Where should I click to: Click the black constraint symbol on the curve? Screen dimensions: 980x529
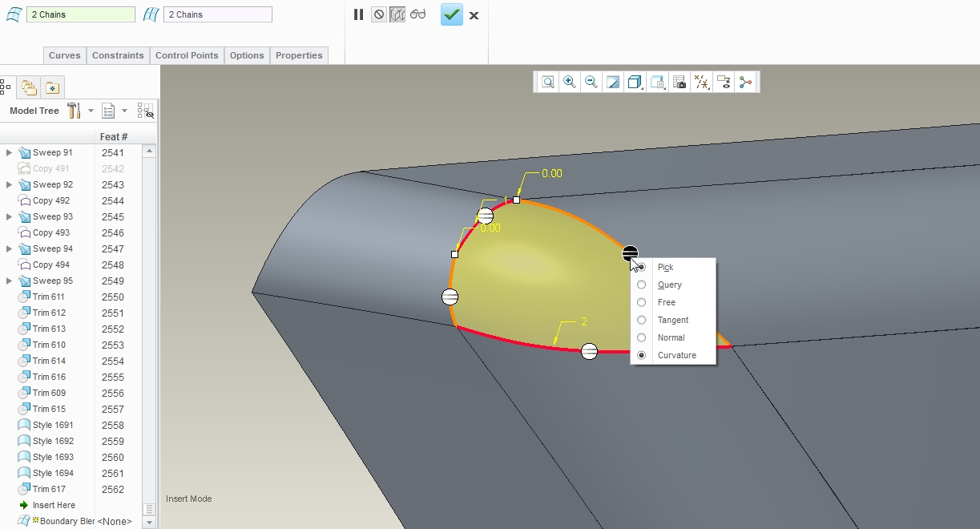coord(630,254)
